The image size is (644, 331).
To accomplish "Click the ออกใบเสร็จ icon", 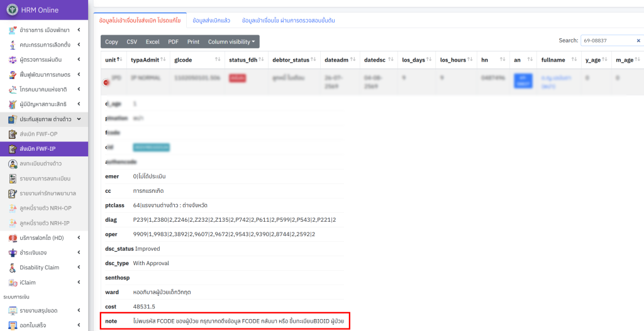I will pos(13,325).
